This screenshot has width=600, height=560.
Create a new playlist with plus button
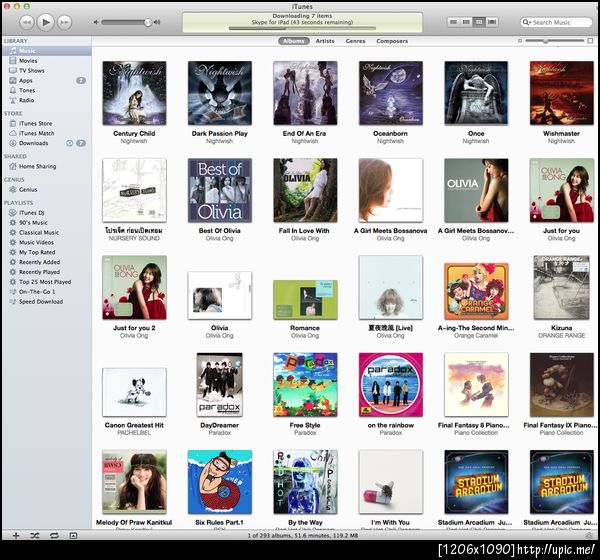16,536
